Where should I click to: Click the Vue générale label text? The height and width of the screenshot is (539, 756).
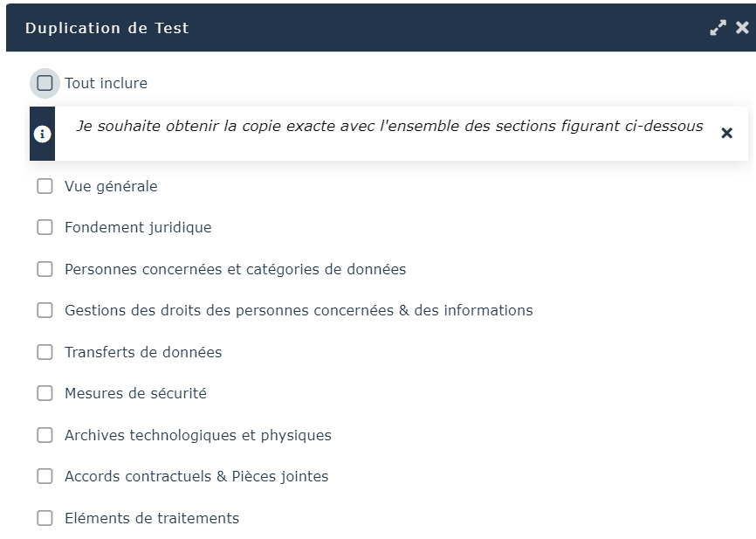point(111,186)
